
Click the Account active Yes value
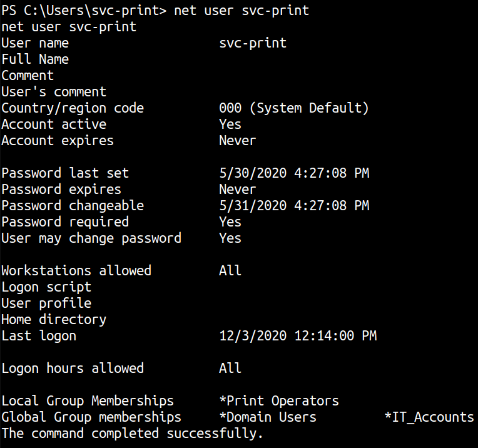230,125
